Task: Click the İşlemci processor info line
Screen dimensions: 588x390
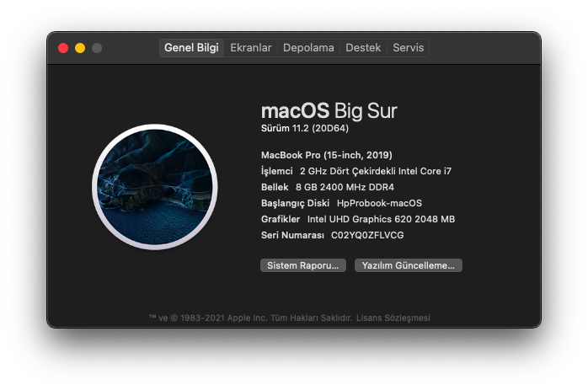Action: 356,171
